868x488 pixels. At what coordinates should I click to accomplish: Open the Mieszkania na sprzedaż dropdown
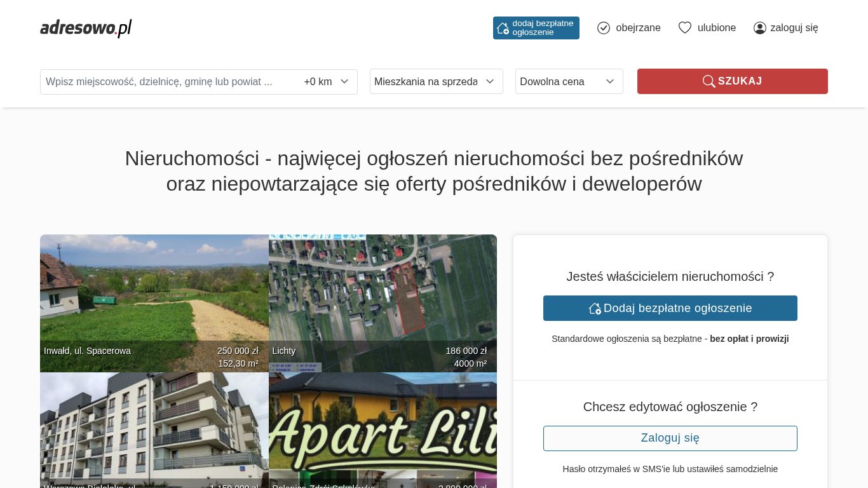[x=436, y=81]
